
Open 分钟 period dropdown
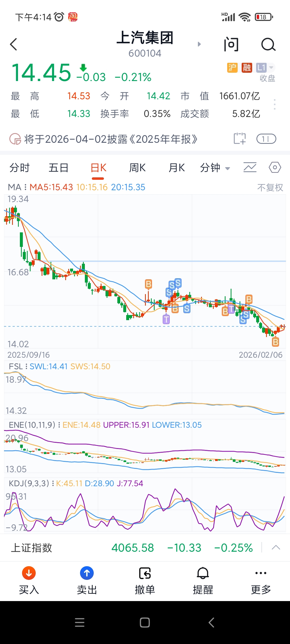[215, 168]
